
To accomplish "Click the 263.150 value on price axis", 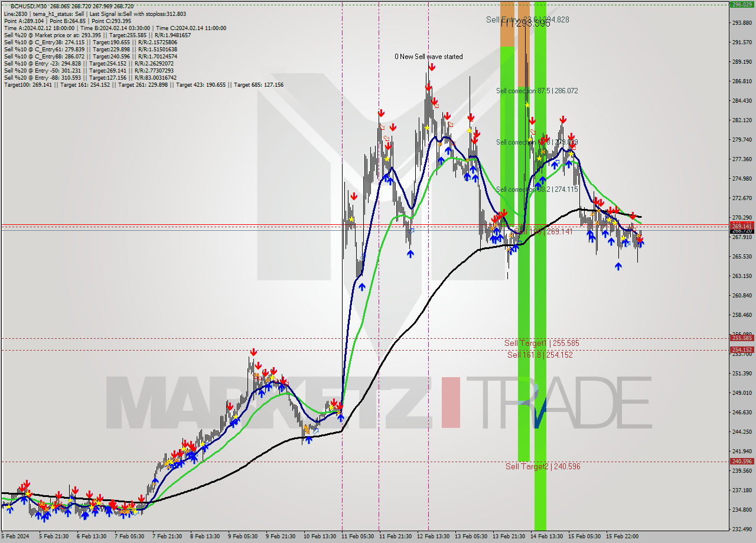I will coord(741,276).
